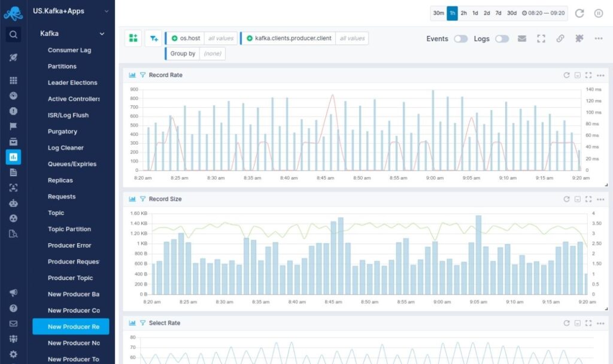Open the apps grid sidebar icon

13,80
